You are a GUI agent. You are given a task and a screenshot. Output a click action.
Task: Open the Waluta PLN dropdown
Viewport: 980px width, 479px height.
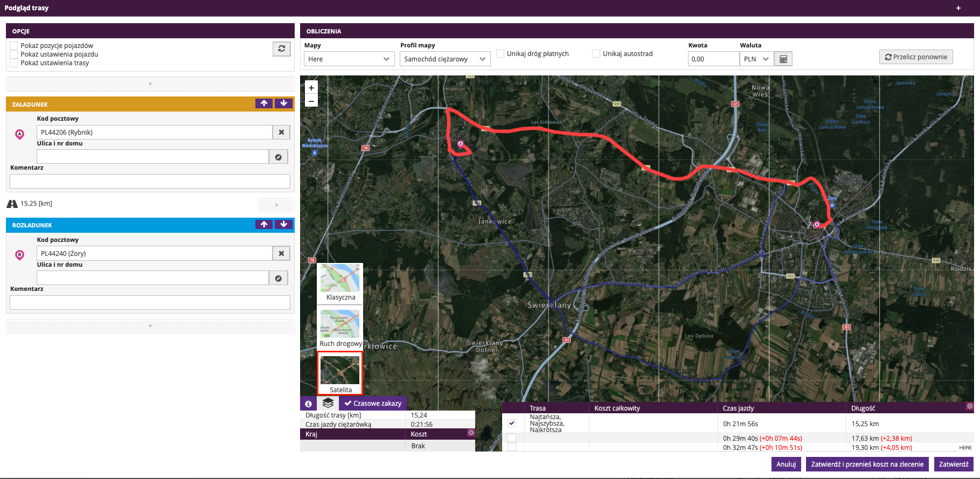(756, 59)
